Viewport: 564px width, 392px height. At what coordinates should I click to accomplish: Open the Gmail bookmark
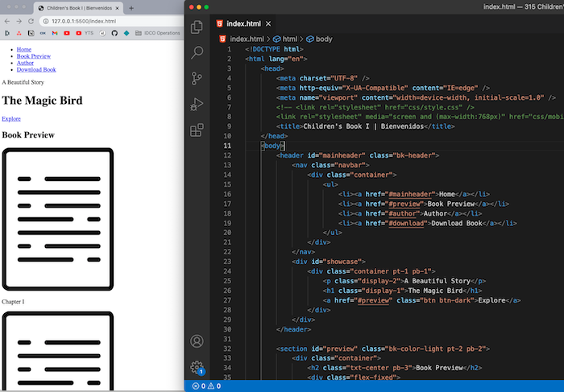click(55, 33)
